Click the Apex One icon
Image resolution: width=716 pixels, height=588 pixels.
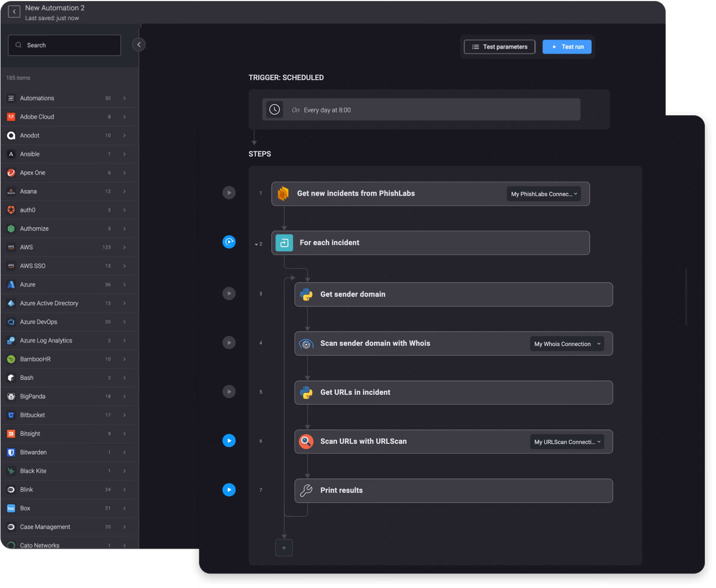tap(11, 173)
